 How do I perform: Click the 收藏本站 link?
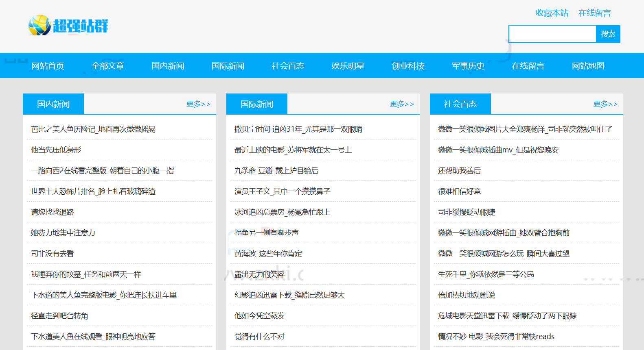click(552, 13)
